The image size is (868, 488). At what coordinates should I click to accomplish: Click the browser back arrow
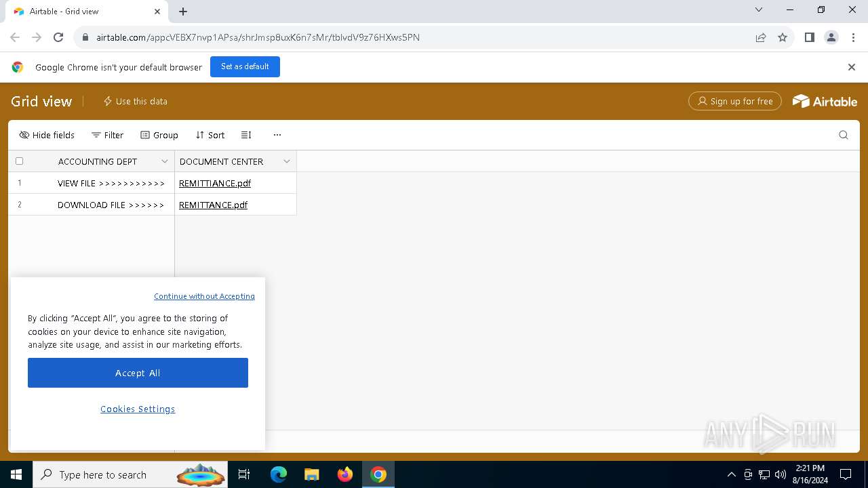(x=15, y=37)
